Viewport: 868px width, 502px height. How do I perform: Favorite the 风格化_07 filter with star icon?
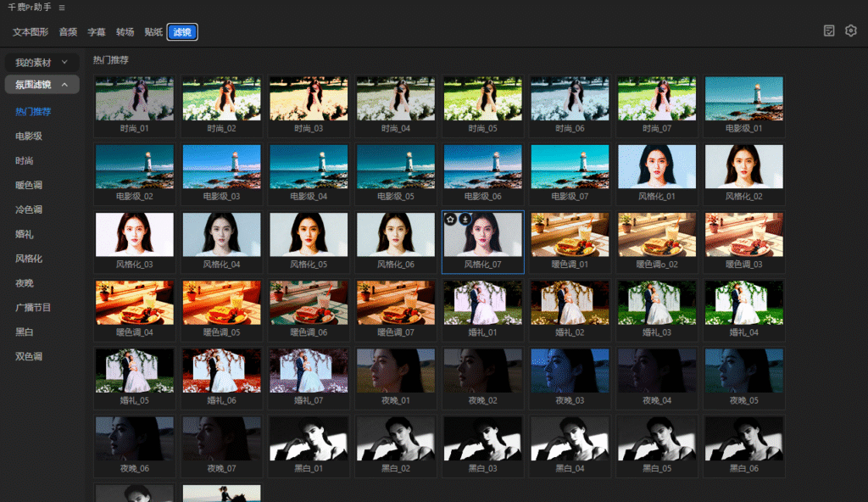pos(451,219)
